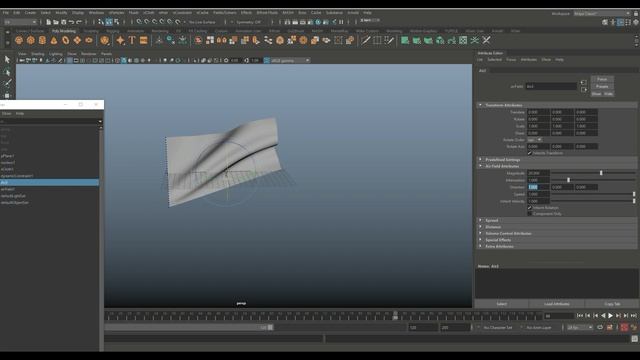Switch to the Poly Modeling shelf tab
This screenshot has width=640, height=360.
[x=64, y=31]
